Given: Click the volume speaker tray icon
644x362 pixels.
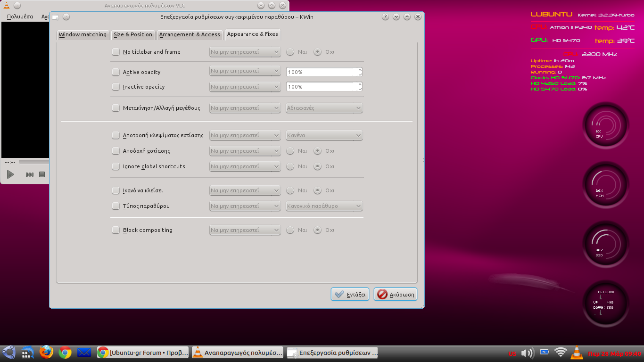Looking at the screenshot, I should [528, 353].
